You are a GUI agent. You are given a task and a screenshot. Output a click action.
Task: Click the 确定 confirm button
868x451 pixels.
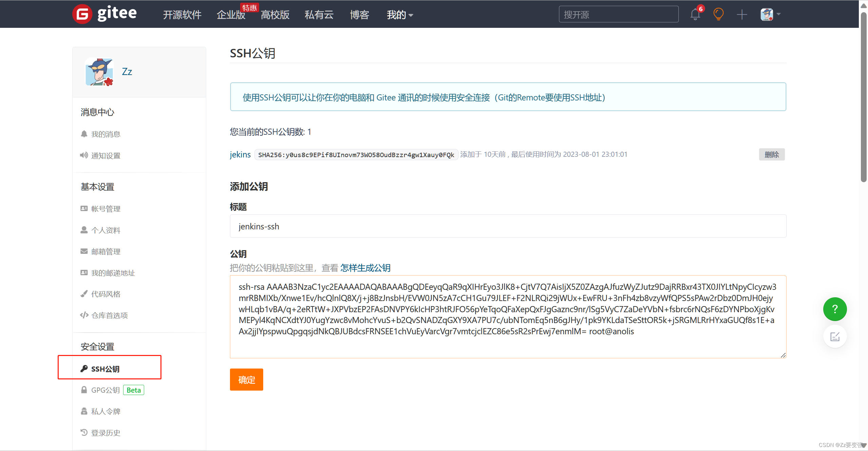(x=246, y=379)
